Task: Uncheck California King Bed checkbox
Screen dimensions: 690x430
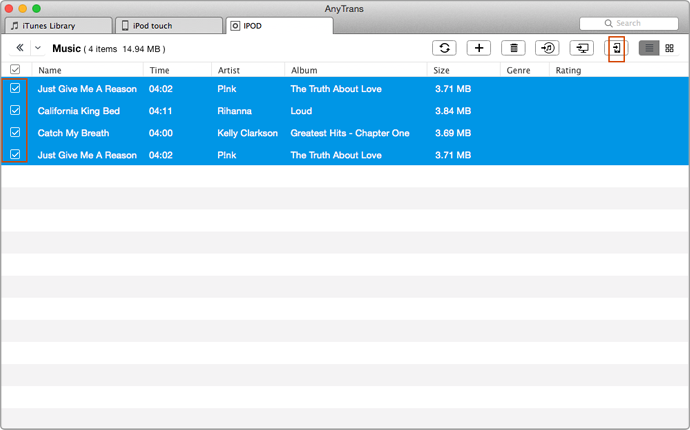Action: (x=15, y=110)
